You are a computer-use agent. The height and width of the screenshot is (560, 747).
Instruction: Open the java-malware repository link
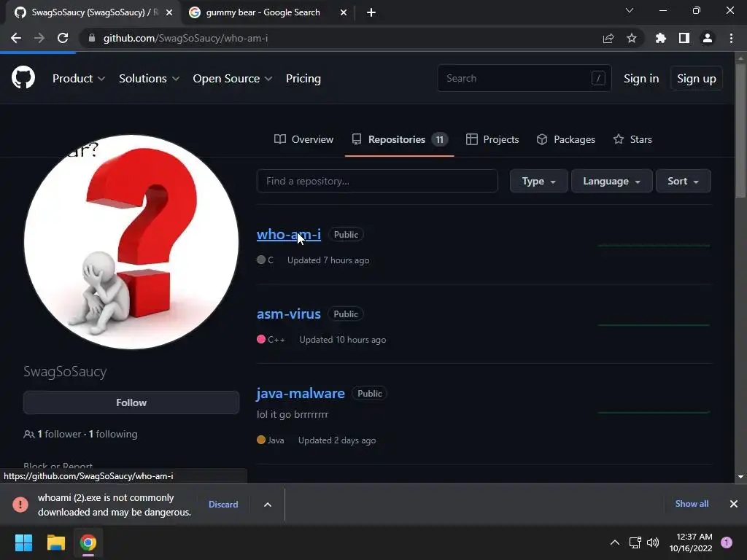(301, 393)
